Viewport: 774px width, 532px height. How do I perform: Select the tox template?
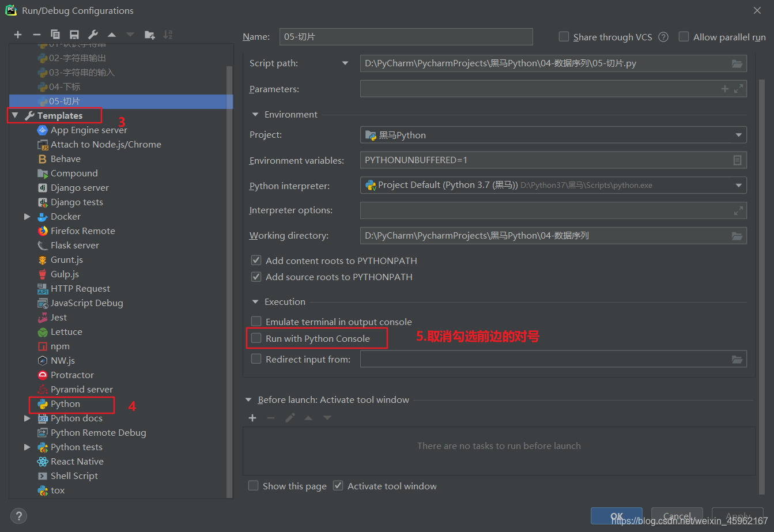[58, 491]
